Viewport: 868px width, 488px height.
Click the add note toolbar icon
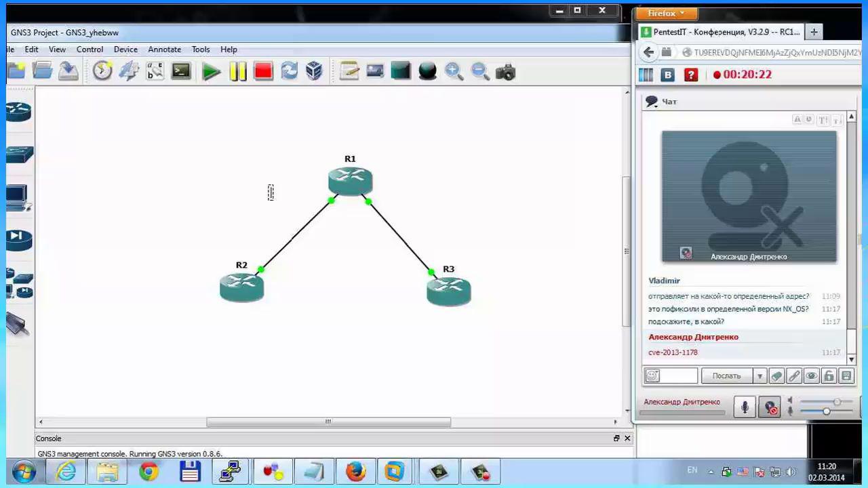pos(349,71)
